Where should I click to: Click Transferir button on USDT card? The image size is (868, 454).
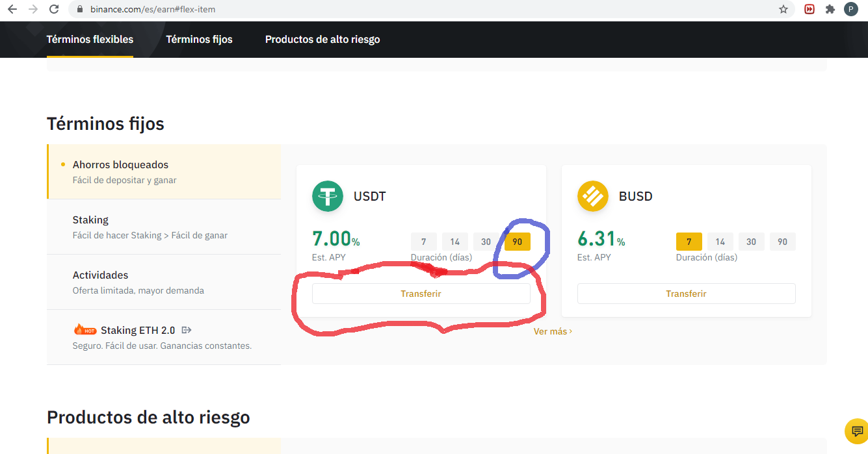pyautogui.click(x=421, y=294)
